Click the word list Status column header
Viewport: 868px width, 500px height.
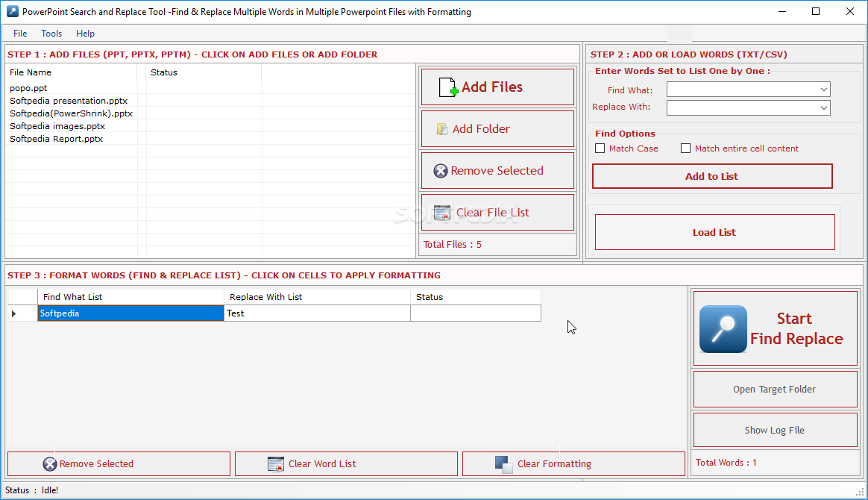pos(476,297)
